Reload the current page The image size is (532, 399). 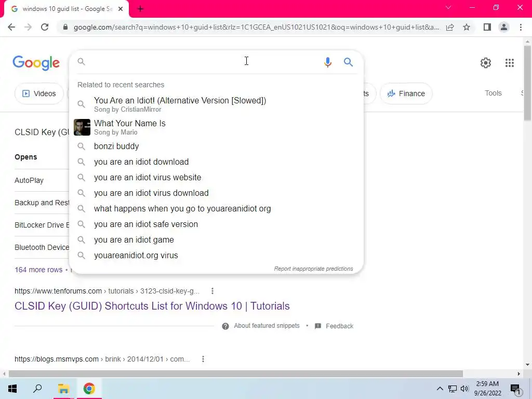tap(45, 27)
